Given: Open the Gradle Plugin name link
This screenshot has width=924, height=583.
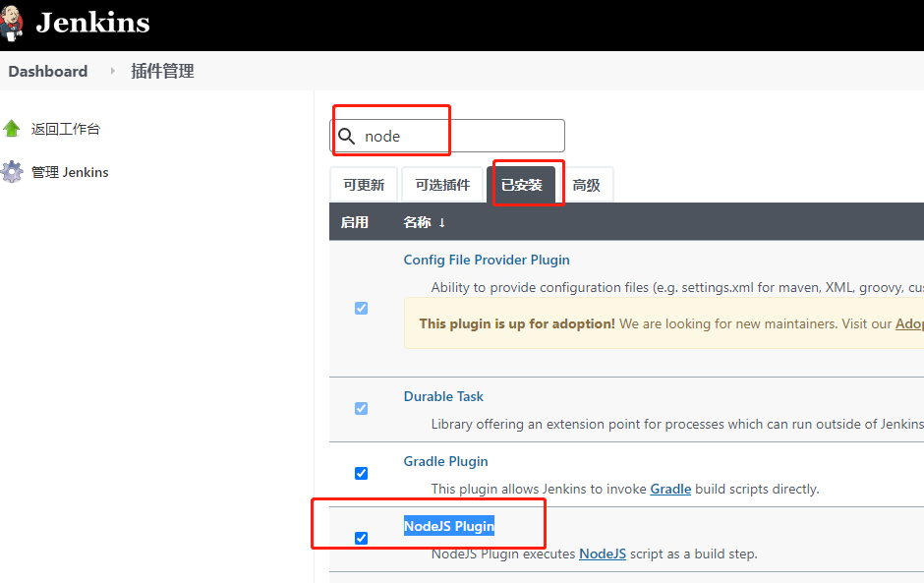Looking at the screenshot, I should 445,461.
